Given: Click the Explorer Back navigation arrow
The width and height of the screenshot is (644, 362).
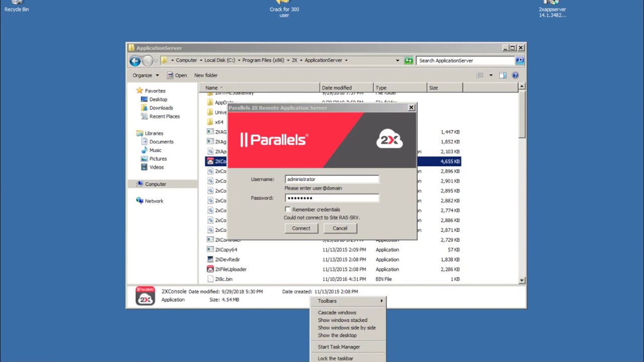Looking at the screenshot, I should tap(135, 61).
